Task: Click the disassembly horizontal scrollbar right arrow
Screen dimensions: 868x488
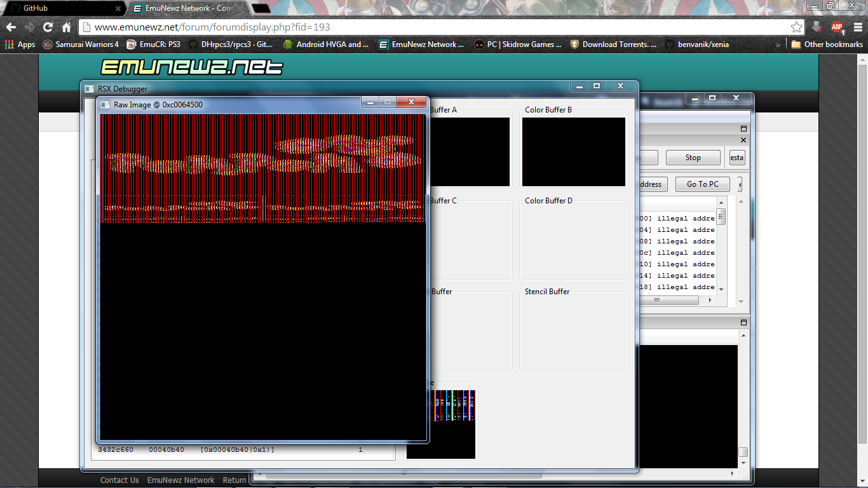Action: click(x=711, y=300)
